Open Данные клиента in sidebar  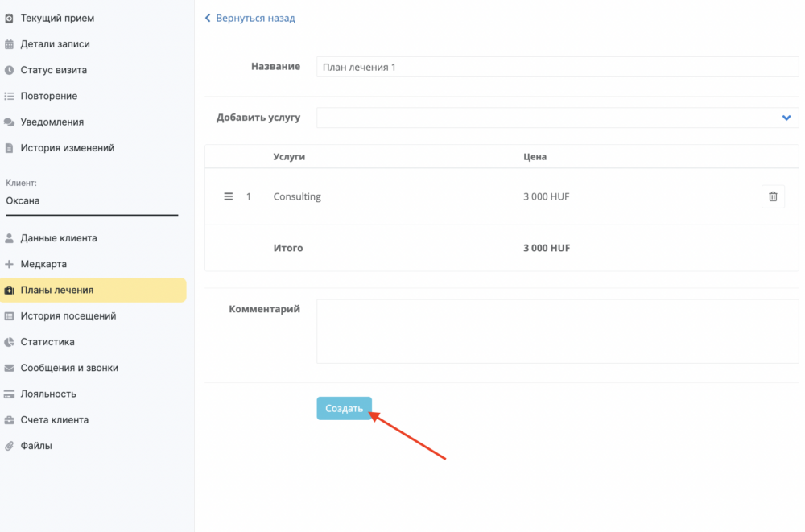click(59, 238)
